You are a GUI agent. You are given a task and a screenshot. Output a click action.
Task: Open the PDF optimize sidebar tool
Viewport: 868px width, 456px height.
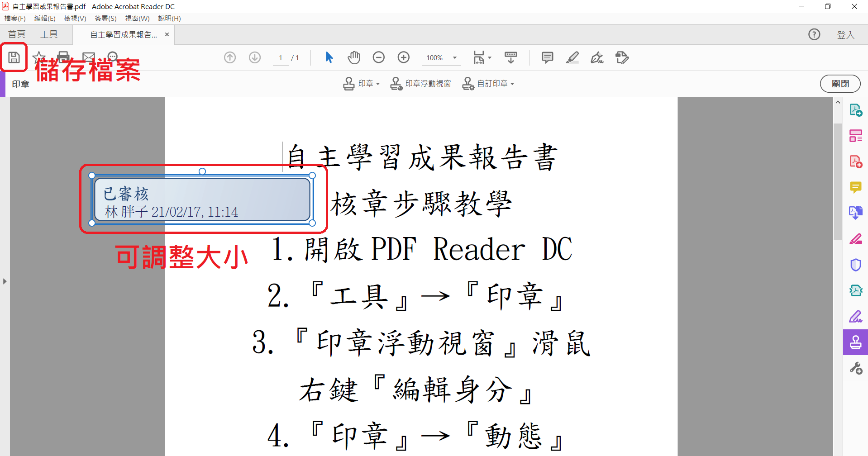tap(856, 290)
